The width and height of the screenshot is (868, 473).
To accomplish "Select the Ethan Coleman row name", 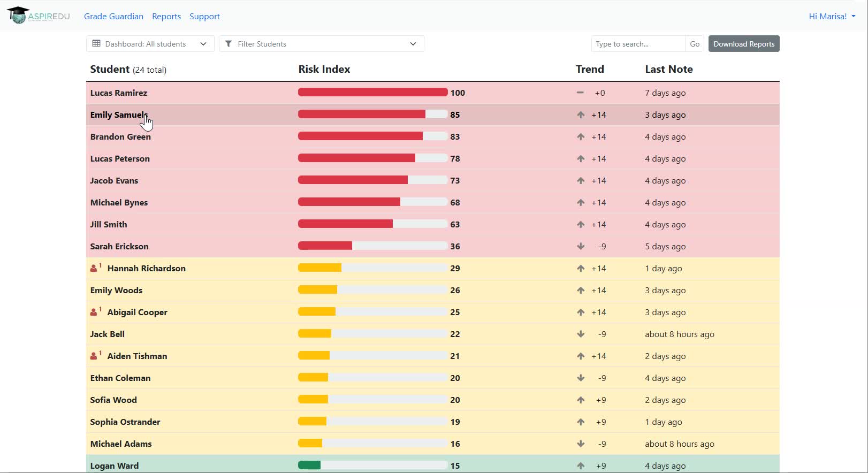I will coord(120,378).
